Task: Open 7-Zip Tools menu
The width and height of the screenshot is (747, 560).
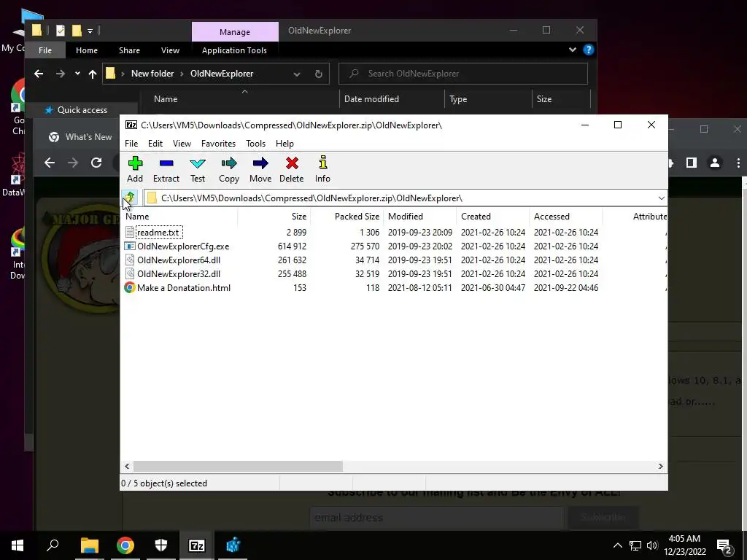Action: click(255, 144)
